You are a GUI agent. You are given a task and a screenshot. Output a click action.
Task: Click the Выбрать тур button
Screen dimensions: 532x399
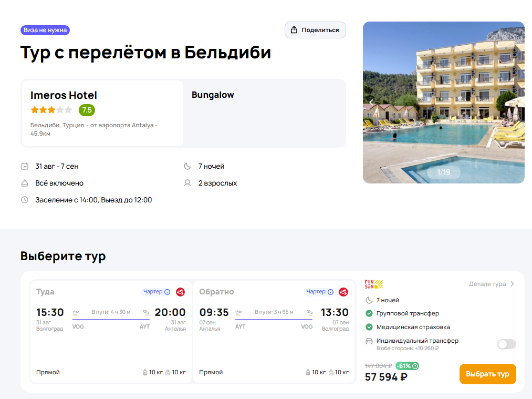pyautogui.click(x=487, y=374)
